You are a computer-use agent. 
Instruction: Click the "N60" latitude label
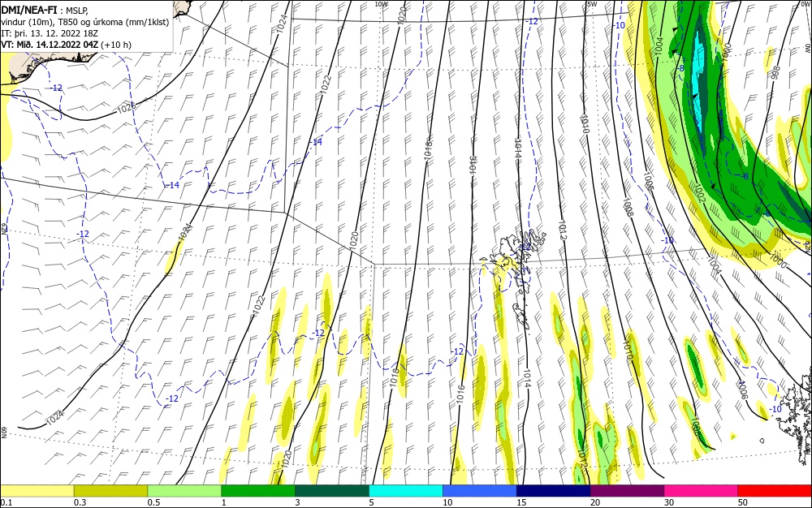(3, 432)
